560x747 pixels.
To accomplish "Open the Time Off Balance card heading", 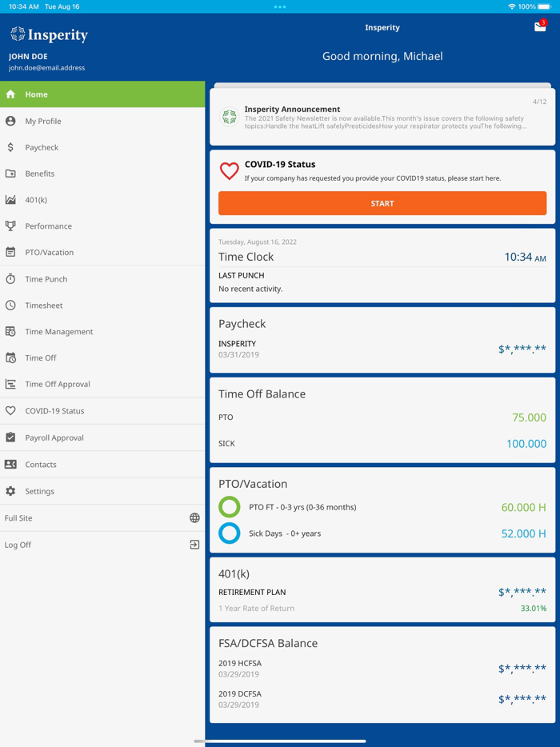I will (x=262, y=394).
